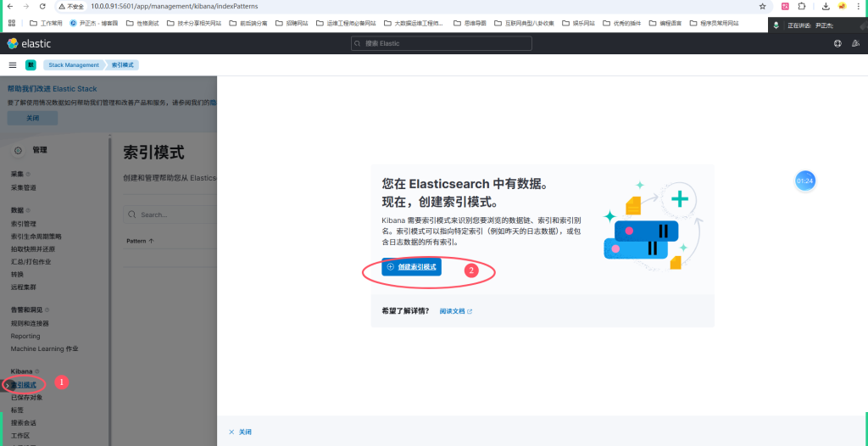Reload the page using the refresh icon
Screen dimensions: 868x446
pyautogui.click(x=44, y=6)
